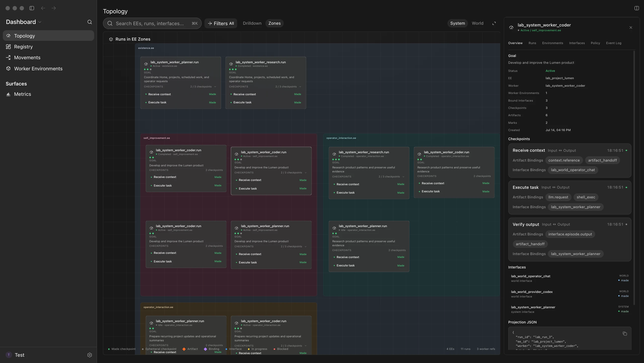Click gauge icon of existence.ee planner run
The height and width of the screenshot is (363, 644).
pyautogui.click(x=146, y=64)
